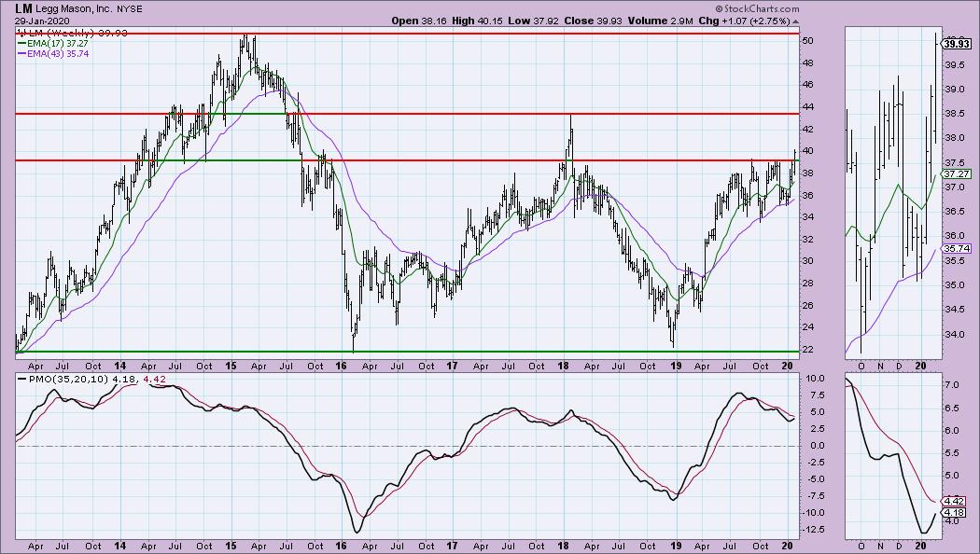Click the PMO(35,20,10) indicator label
980x554 pixels.
[x=67, y=379]
